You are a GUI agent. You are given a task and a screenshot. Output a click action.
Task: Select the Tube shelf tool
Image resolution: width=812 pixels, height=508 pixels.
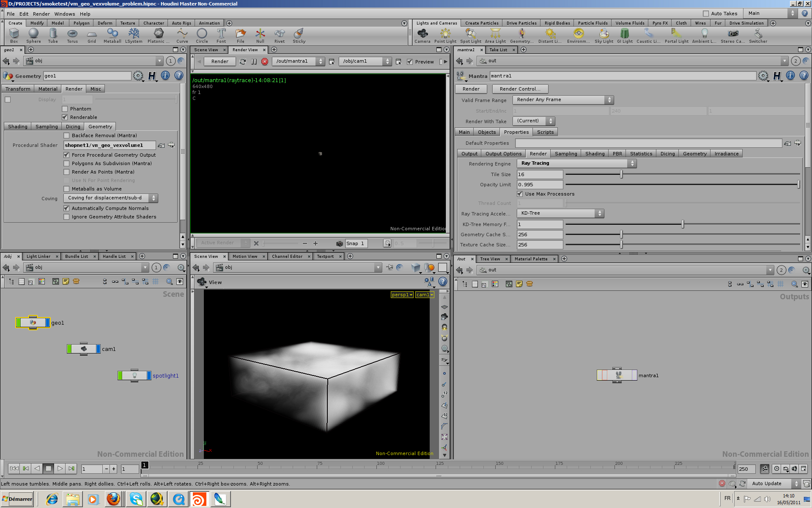(53, 36)
